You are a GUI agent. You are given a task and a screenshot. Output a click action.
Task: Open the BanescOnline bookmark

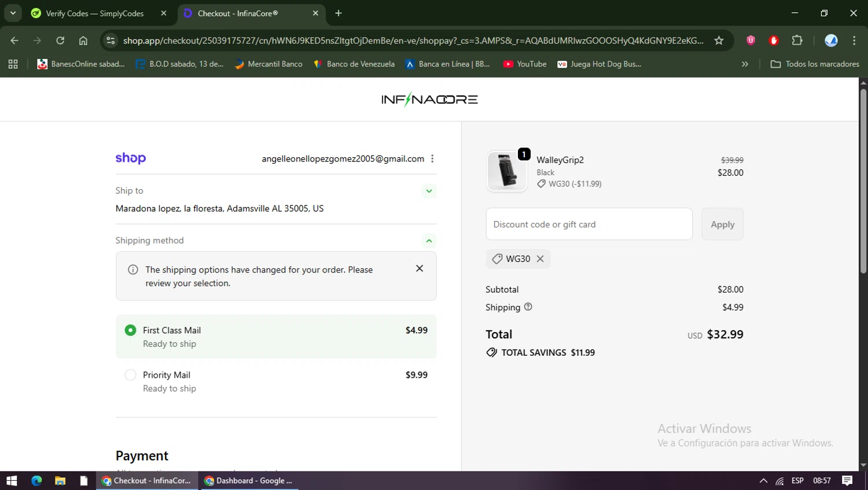click(80, 64)
